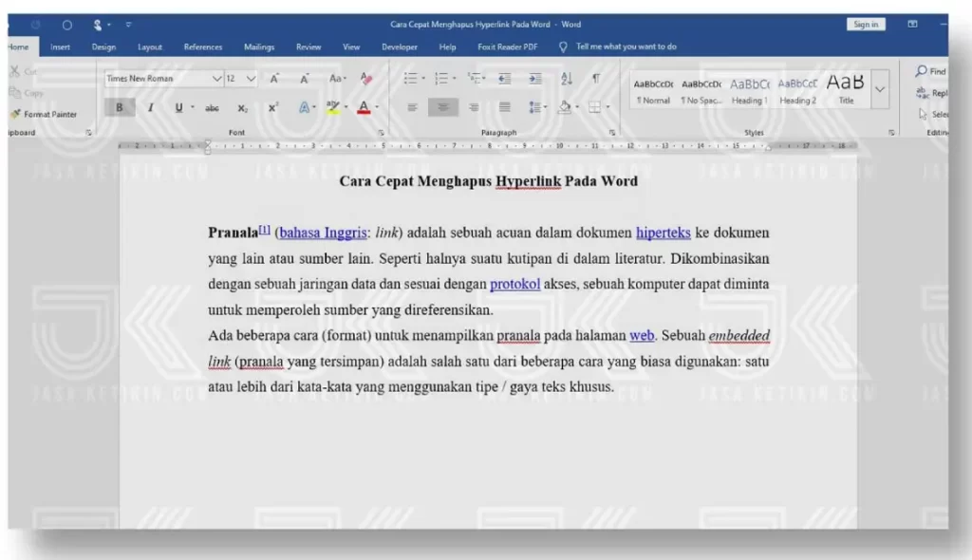The image size is (972, 560).
Task: Click Increase Indent icon
Action: 535,78
